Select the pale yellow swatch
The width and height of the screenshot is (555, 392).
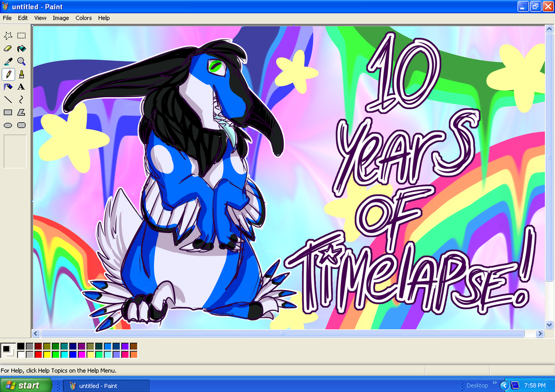[x=90, y=355]
